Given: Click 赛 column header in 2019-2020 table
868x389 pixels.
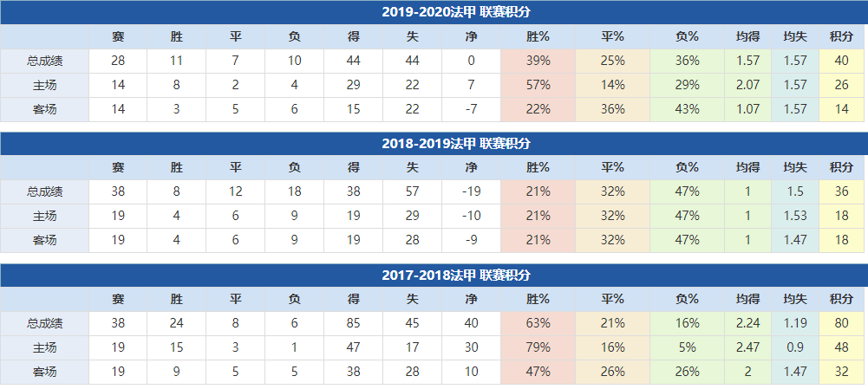Looking at the screenshot, I should pyautogui.click(x=118, y=36).
